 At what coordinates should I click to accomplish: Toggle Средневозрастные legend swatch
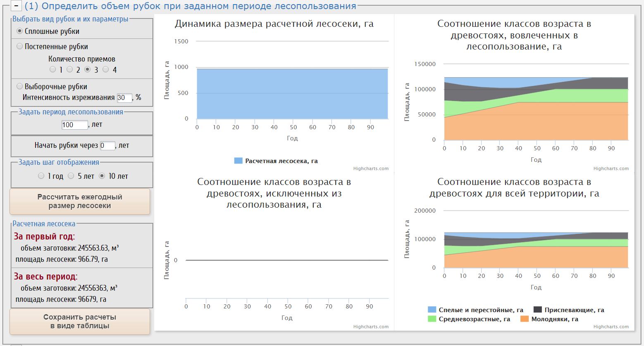[432, 319]
